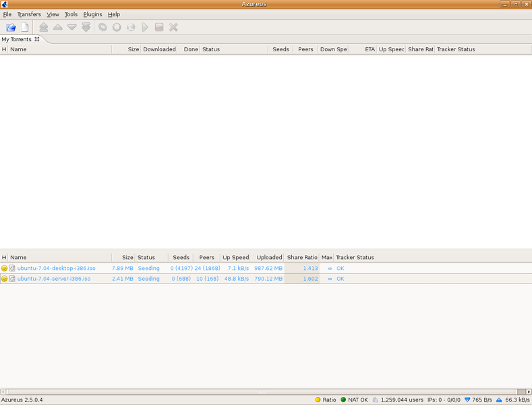The width and height of the screenshot is (532, 405).
Task: Sort top list by Seeds column
Action: click(x=280, y=49)
